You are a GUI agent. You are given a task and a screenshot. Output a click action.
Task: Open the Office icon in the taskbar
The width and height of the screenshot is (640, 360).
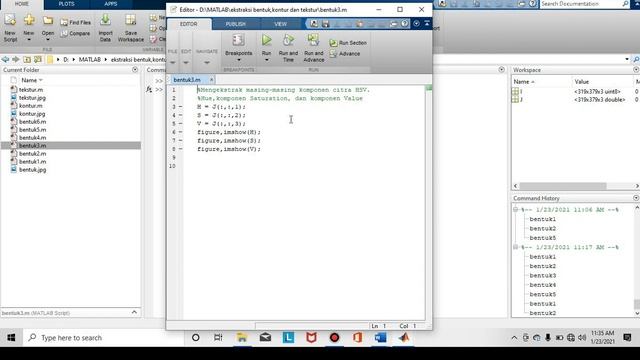[358, 338]
